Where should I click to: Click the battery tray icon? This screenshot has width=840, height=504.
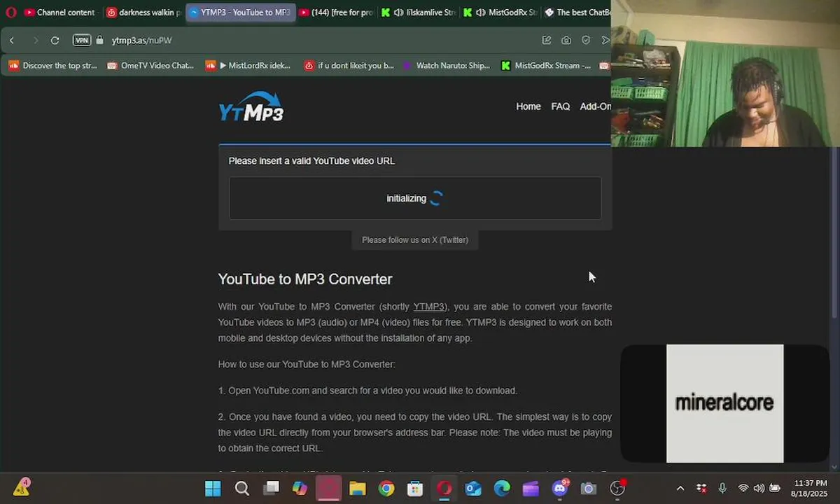click(775, 489)
